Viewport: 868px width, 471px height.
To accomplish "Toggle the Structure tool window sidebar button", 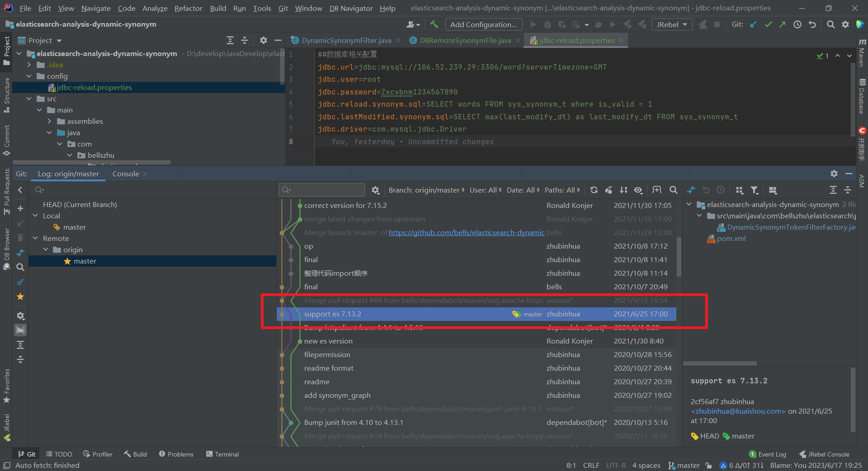I will click(x=6, y=95).
